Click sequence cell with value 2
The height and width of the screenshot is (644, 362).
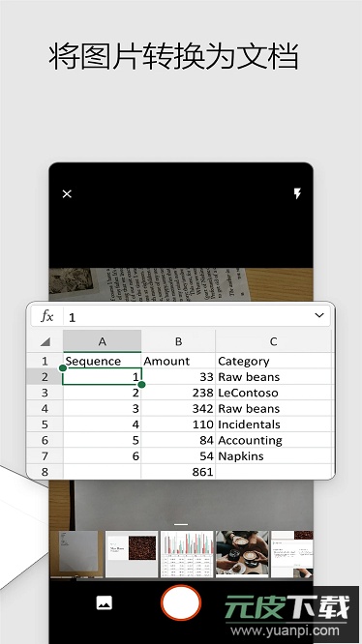tap(103, 393)
